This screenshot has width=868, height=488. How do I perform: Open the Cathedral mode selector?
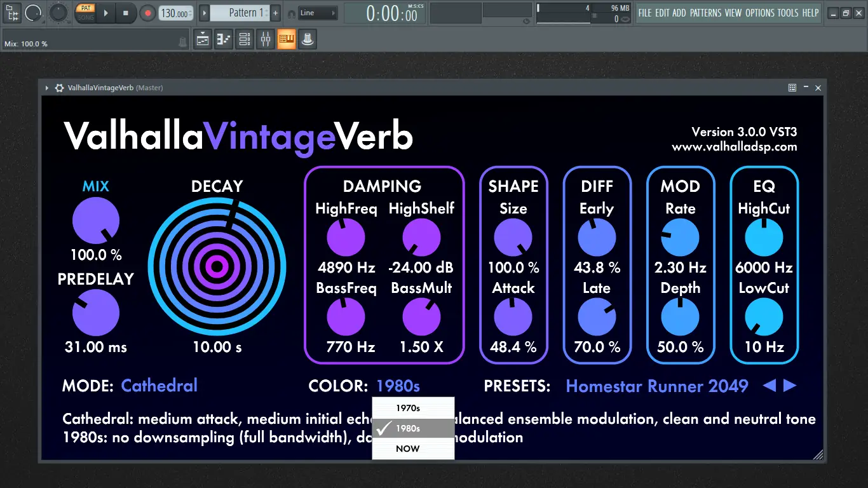(x=159, y=386)
